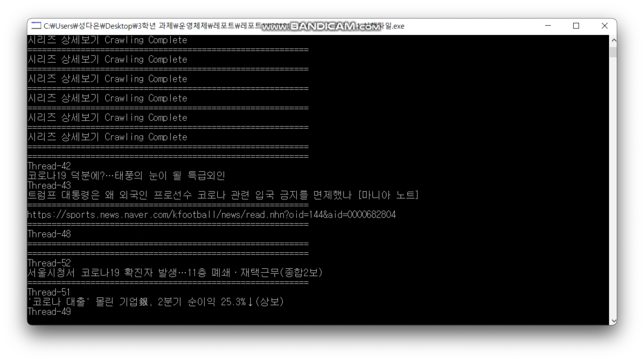The image size is (644, 361).
Task: Click the vertical scrollbar thumb
Action: [x=613, y=52]
